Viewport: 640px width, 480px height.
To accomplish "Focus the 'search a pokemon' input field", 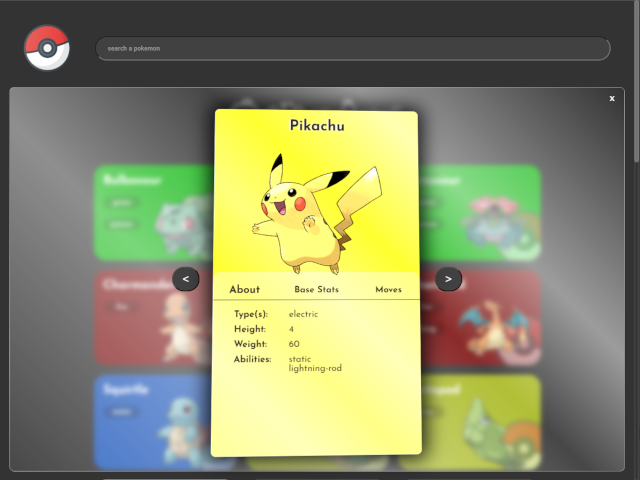I will (x=353, y=49).
